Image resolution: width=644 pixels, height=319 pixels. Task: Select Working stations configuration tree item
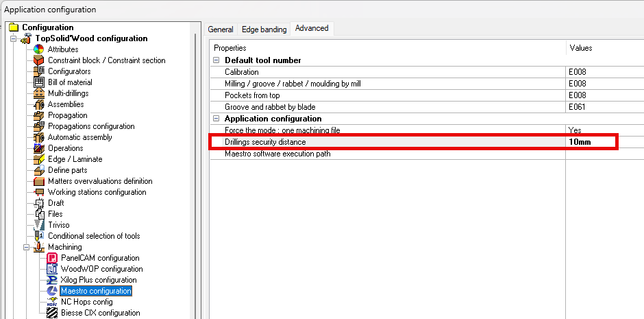click(97, 192)
